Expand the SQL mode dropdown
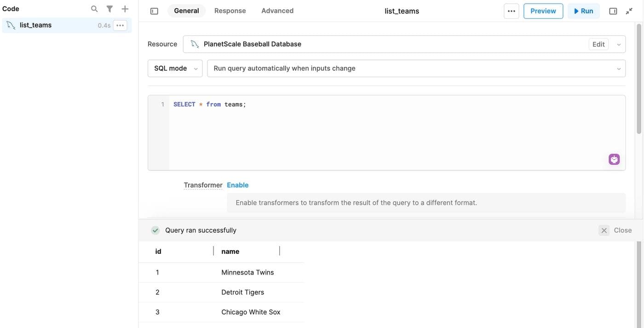This screenshot has height=328, width=644. pos(175,69)
